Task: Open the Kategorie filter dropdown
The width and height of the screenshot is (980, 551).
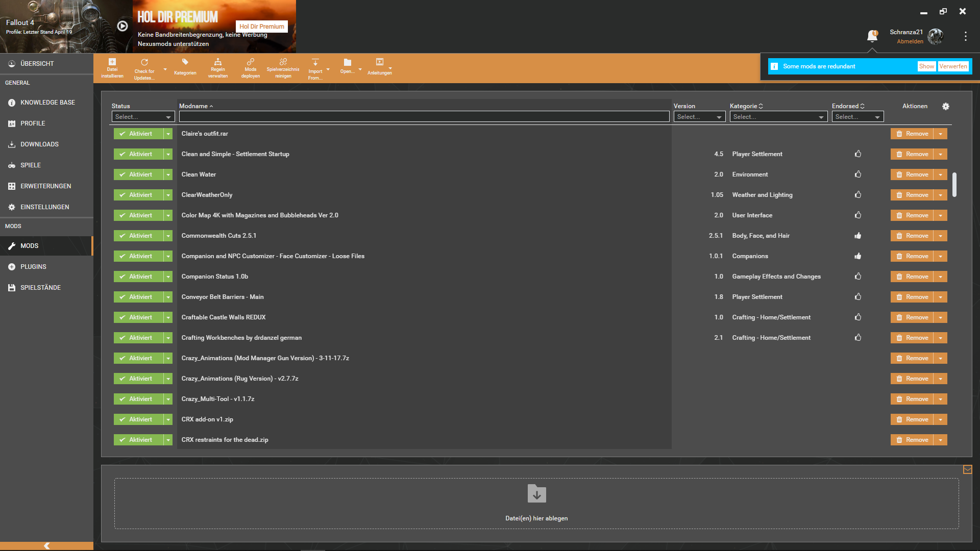Action: point(778,117)
